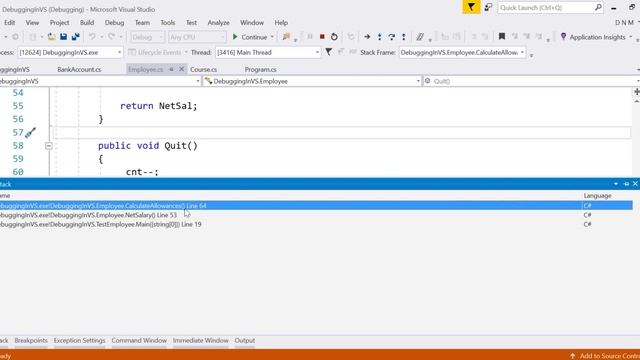
Task: Select the CalculateAllowances Line 64 stack frame
Action: pos(316,206)
